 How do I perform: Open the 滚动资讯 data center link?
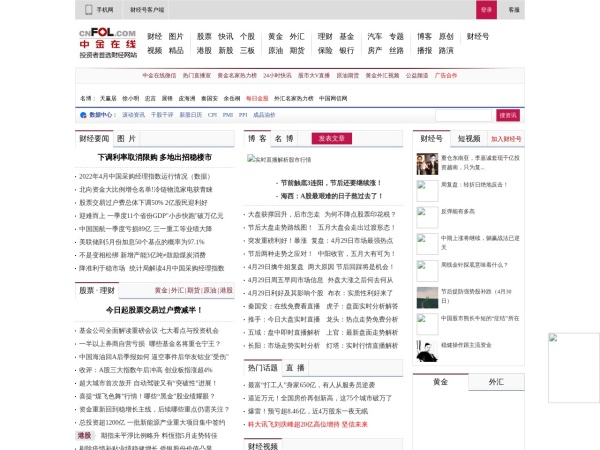[x=134, y=115]
